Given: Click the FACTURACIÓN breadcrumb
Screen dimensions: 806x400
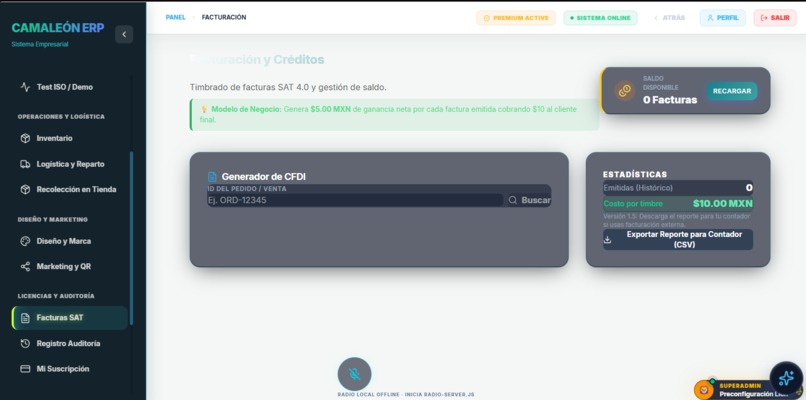Looking at the screenshot, I should click(224, 17).
